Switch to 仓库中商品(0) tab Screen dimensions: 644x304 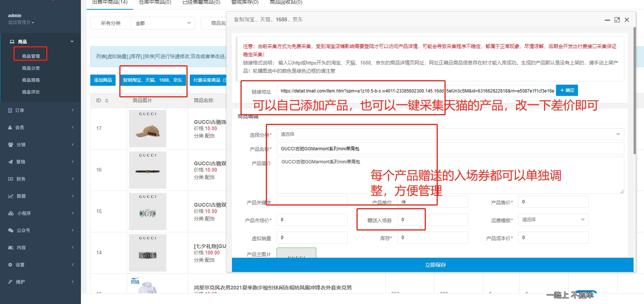click(155, 2)
